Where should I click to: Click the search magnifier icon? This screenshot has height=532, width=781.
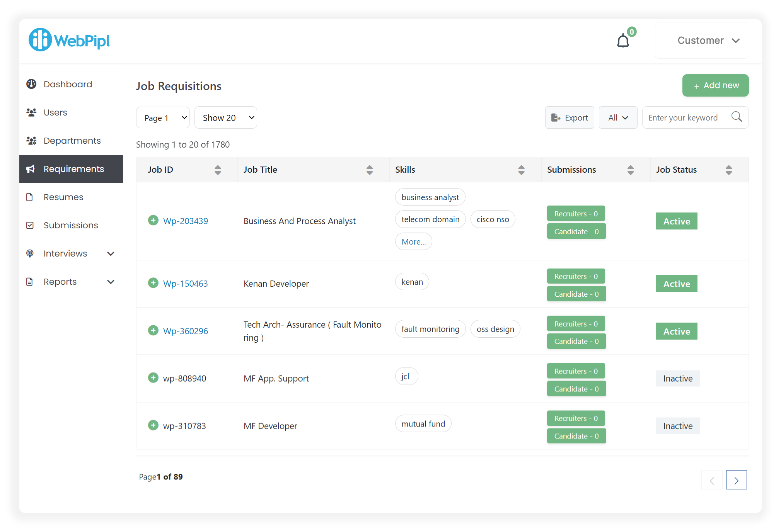tap(736, 117)
